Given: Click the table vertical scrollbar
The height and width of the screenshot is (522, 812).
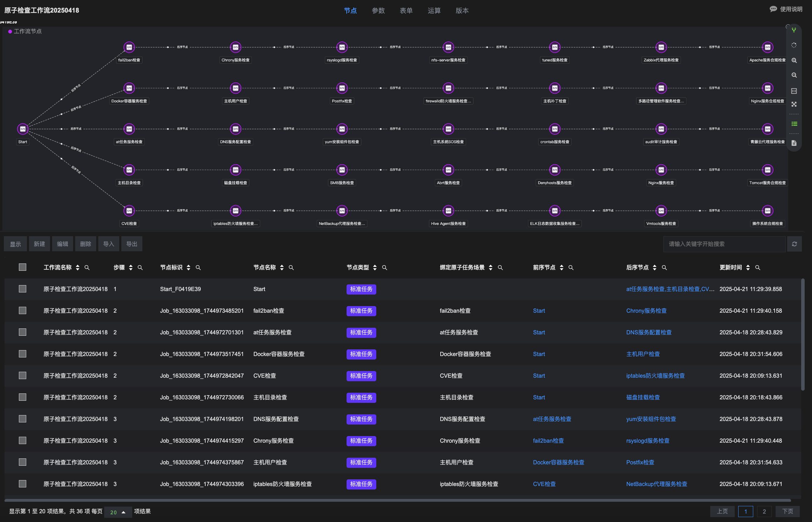Looking at the screenshot, I should point(803,334).
